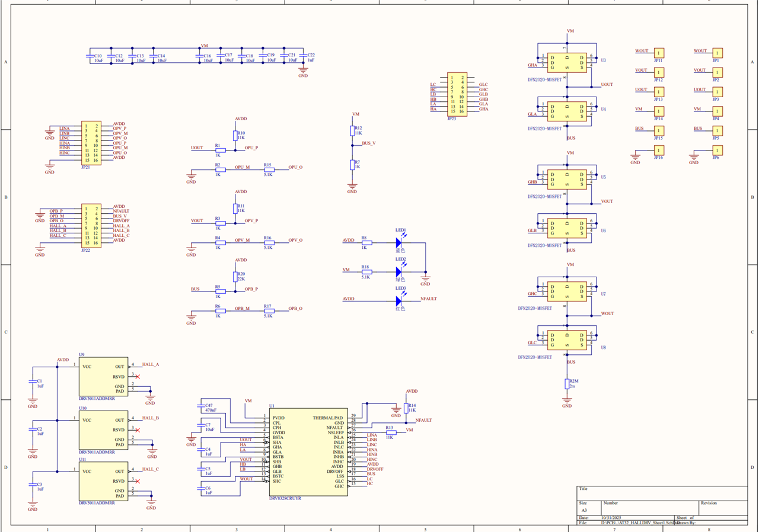Click the C22 1uF capacitor
The height and width of the screenshot is (532, 759).
pos(303,57)
